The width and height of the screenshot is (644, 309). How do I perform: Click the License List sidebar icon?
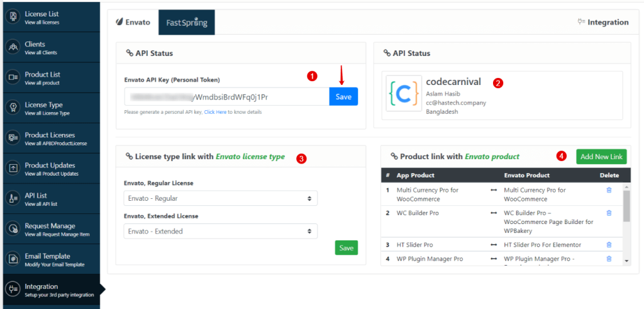[14, 17]
